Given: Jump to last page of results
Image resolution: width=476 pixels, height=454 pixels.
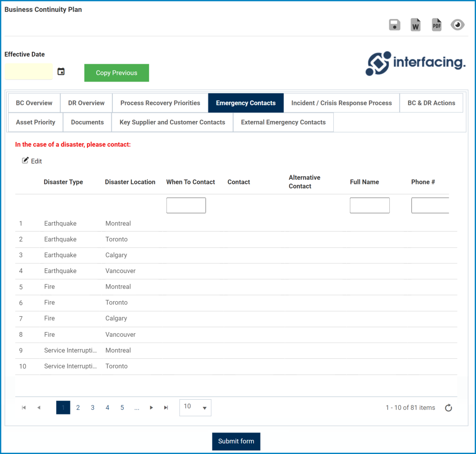Looking at the screenshot, I should tap(166, 407).
